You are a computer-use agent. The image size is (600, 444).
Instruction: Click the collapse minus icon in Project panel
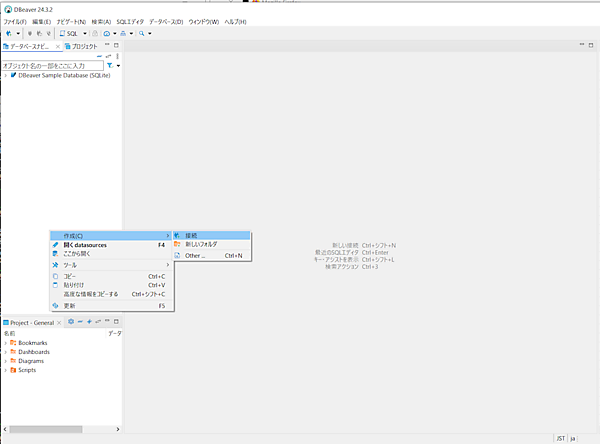(x=80, y=321)
